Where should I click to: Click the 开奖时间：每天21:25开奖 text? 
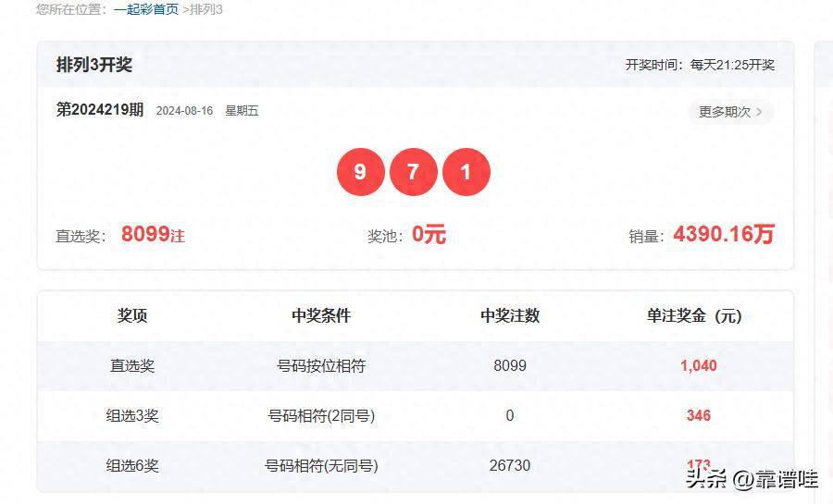coord(700,65)
